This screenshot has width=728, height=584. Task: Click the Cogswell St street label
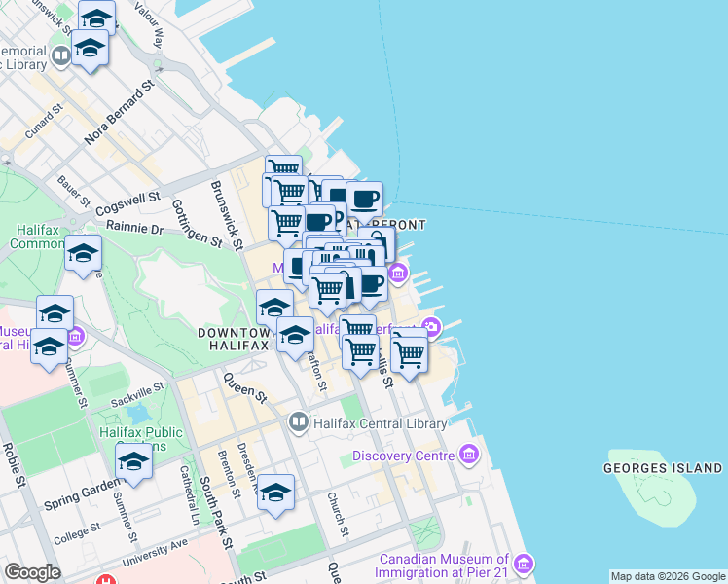click(x=128, y=202)
